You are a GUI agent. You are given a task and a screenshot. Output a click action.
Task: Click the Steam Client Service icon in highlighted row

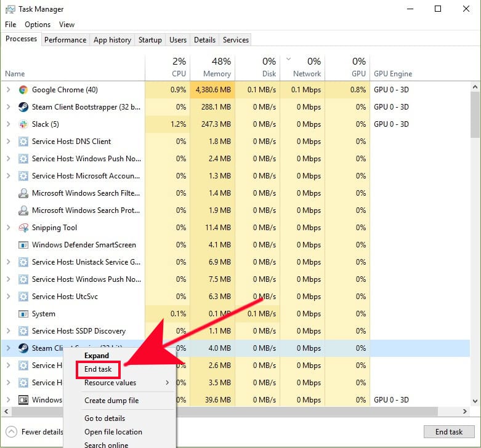click(23, 348)
